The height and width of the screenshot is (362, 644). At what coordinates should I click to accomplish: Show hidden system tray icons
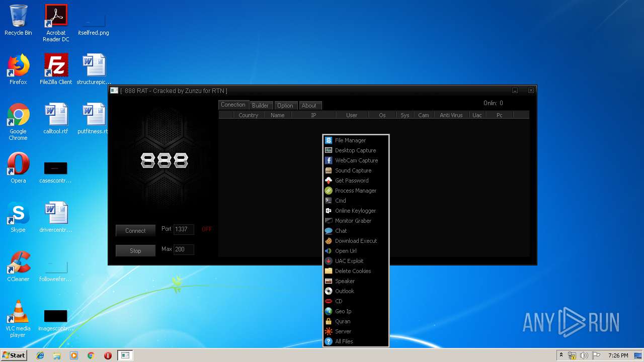click(x=561, y=355)
